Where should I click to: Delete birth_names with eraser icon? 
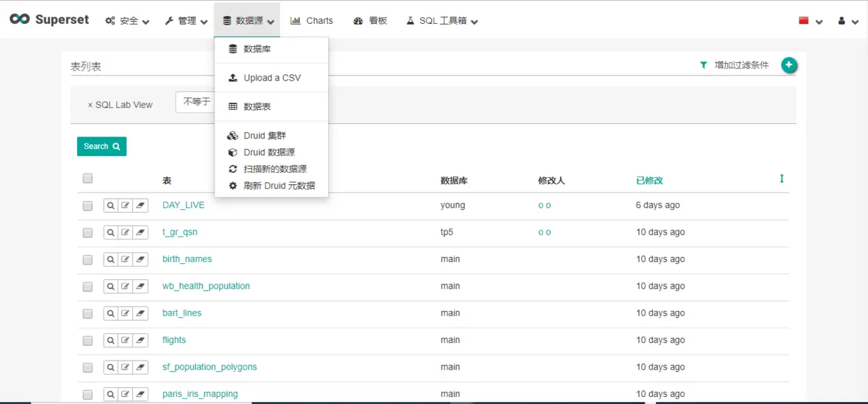pyautogui.click(x=141, y=259)
